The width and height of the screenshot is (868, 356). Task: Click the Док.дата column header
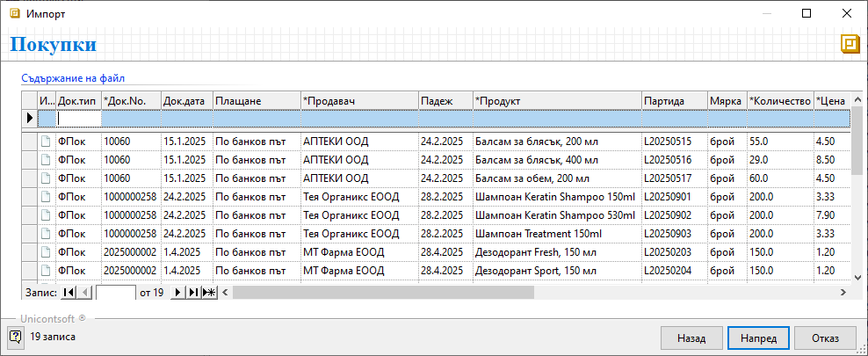tap(186, 101)
